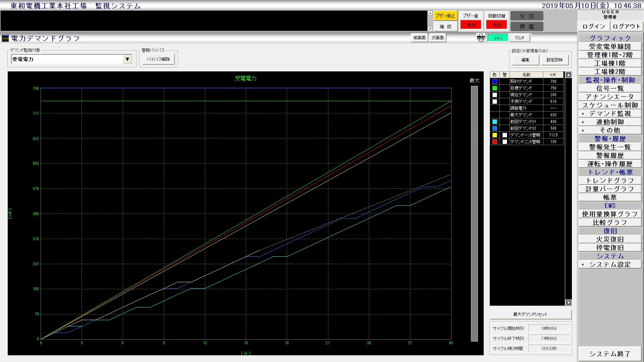Viewport: 644px width, 362px height.
Task: Click legend list scroll-down arrow
Action: point(568,303)
